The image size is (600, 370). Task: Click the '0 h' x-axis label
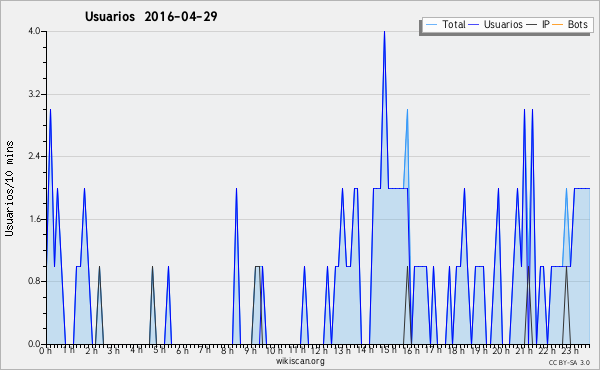pyautogui.click(x=45, y=351)
